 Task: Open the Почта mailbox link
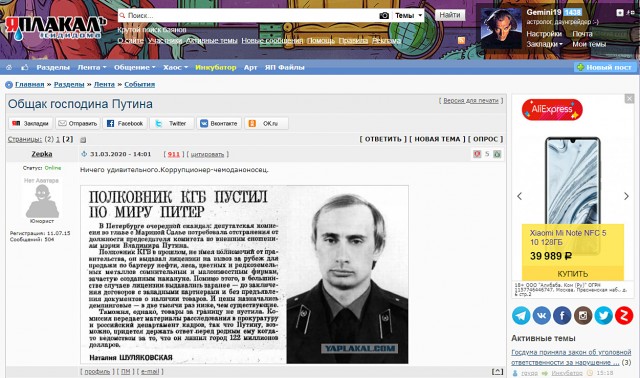pyautogui.click(x=582, y=34)
